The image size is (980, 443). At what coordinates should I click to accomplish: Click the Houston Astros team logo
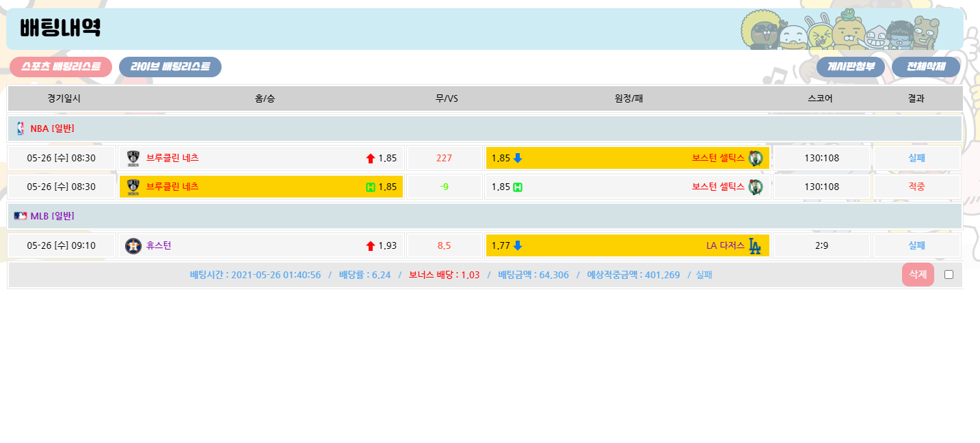[x=133, y=245]
